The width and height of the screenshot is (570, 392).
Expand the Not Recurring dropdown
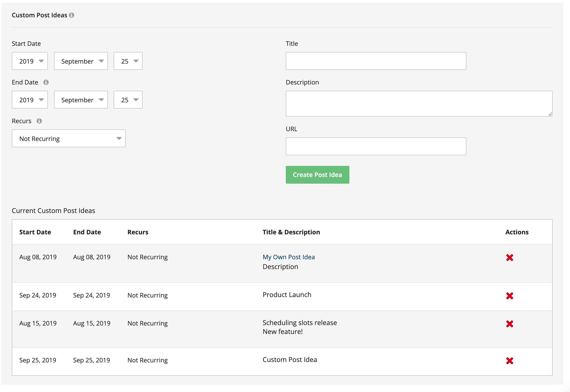coord(68,139)
